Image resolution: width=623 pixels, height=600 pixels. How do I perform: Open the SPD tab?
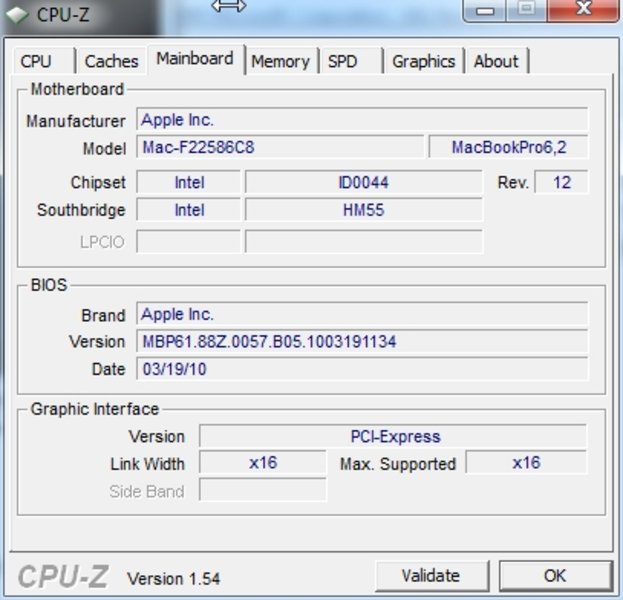[x=351, y=61]
